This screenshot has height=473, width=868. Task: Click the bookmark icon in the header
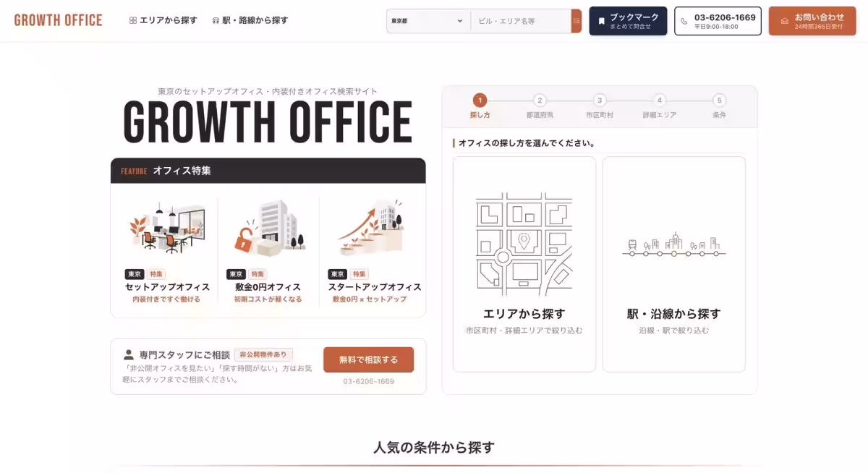pyautogui.click(x=601, y=21)
